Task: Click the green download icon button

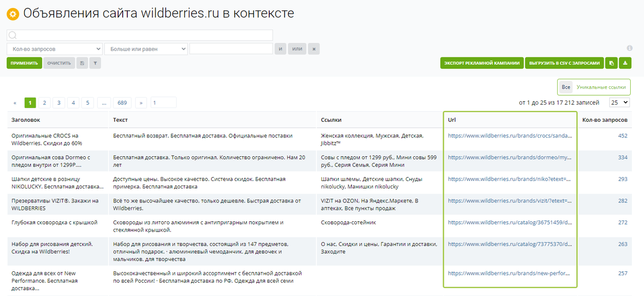Action: 625,63
